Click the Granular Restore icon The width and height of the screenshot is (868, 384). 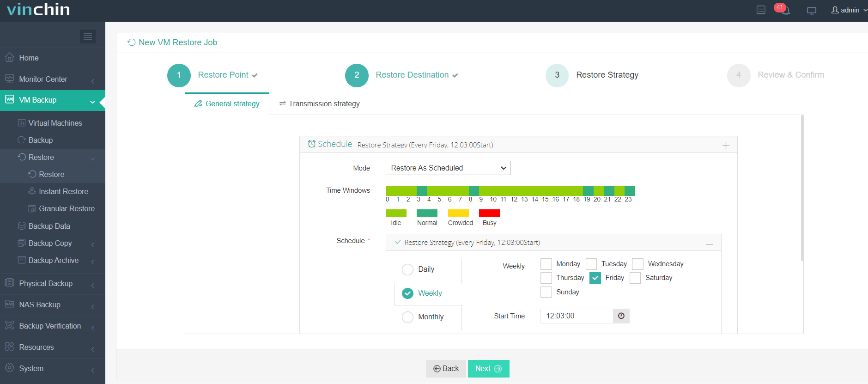[32, 208]
